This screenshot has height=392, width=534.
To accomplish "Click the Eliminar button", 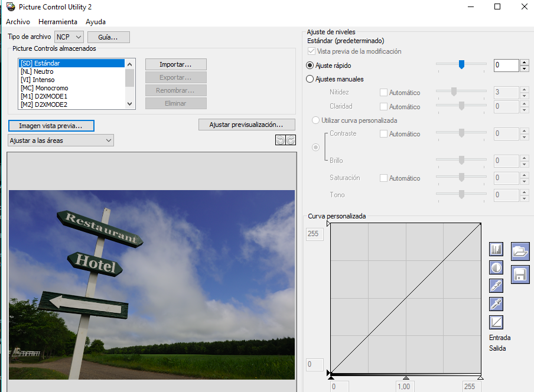I will (x=175, y=103).
